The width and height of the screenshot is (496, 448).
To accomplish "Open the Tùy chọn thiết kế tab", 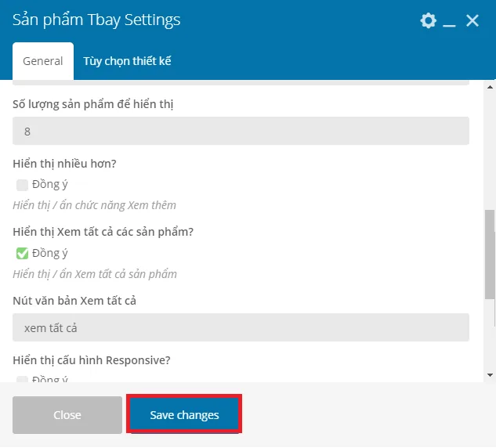I will coord(127,61).
